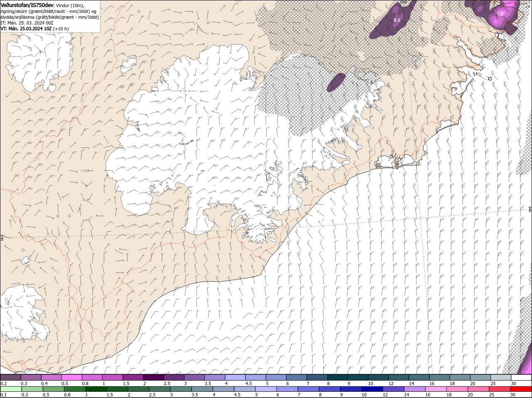This screenshot has height=398, width=532.
Task: Click upper legend pink swatch at 0.5
Action: click(72, 377)
